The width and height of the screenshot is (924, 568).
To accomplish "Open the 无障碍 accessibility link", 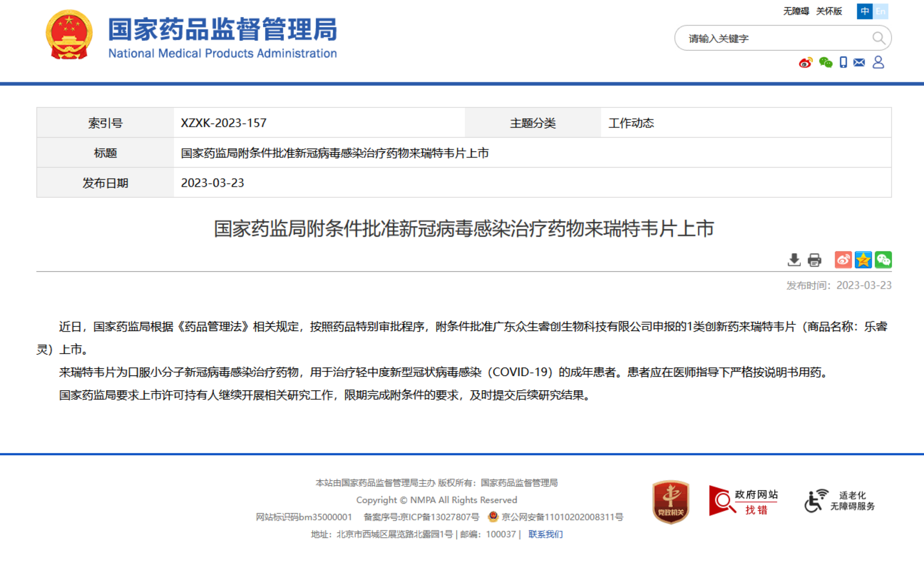I will [x=796, y=11].
